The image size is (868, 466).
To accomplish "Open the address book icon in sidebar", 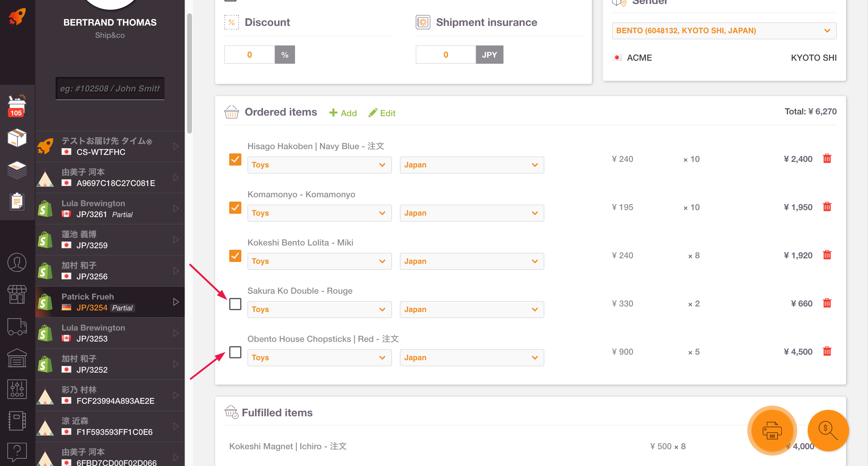I will pyautogui.click(x=17, y=421).
